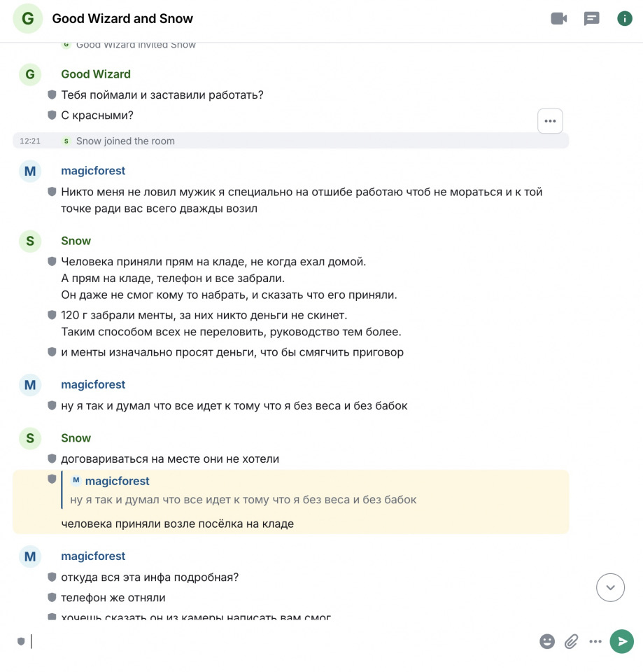The width and height of the screenshot is (643, 672).
Task: Click Snow's avatar above "Человека приняли" message
Action: click(x=30, y=241)
